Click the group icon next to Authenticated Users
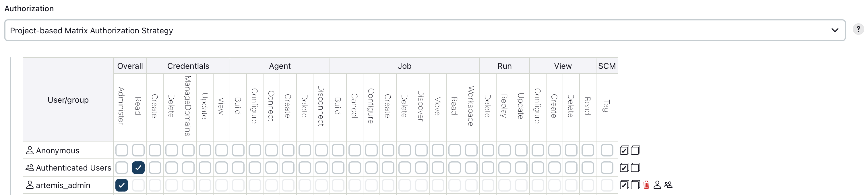The width and height of the screenshot is (868, 195). point(29,167)
